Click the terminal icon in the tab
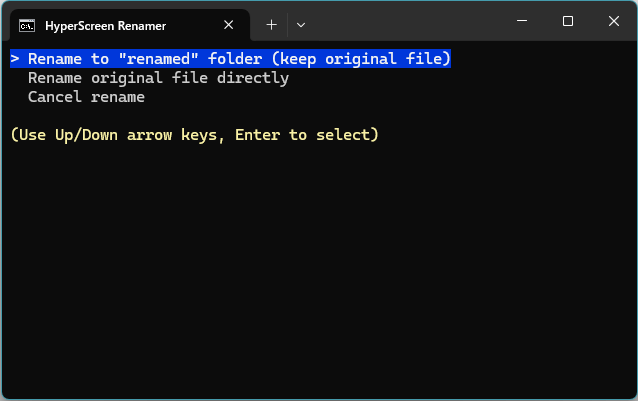 point(28,25)
